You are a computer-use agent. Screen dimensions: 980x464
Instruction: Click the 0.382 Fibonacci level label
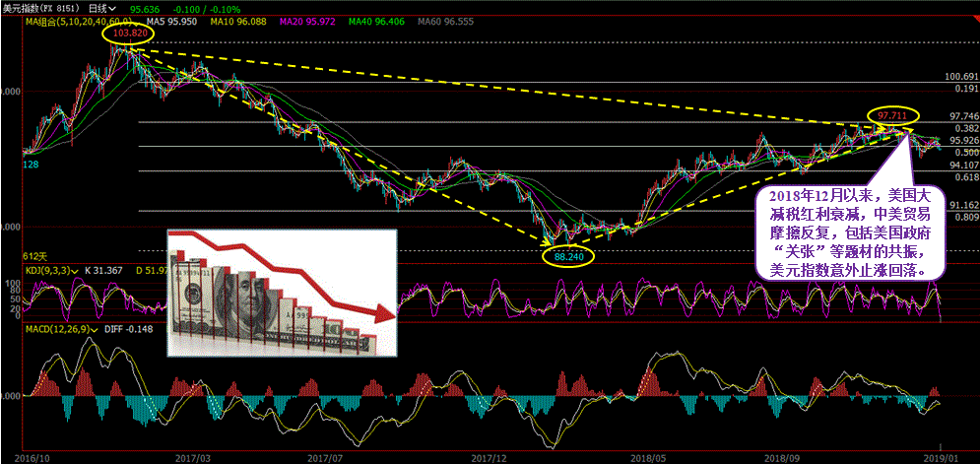coord(965,128)
